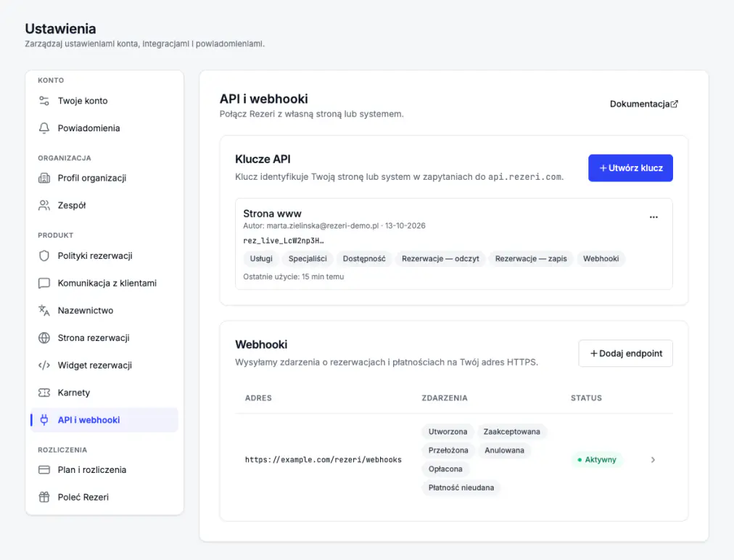The width and height of the screenshot is (734, 560).
Task: Click the gift icon beside Poleć Rezeri
Action: tap(44, 498)
